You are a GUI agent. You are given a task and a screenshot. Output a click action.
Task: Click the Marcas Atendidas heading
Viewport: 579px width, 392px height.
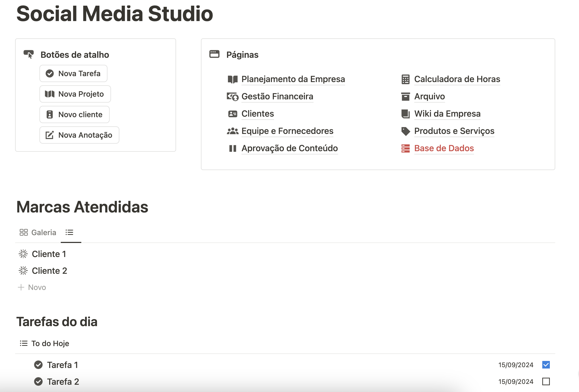tap(82, 207)
